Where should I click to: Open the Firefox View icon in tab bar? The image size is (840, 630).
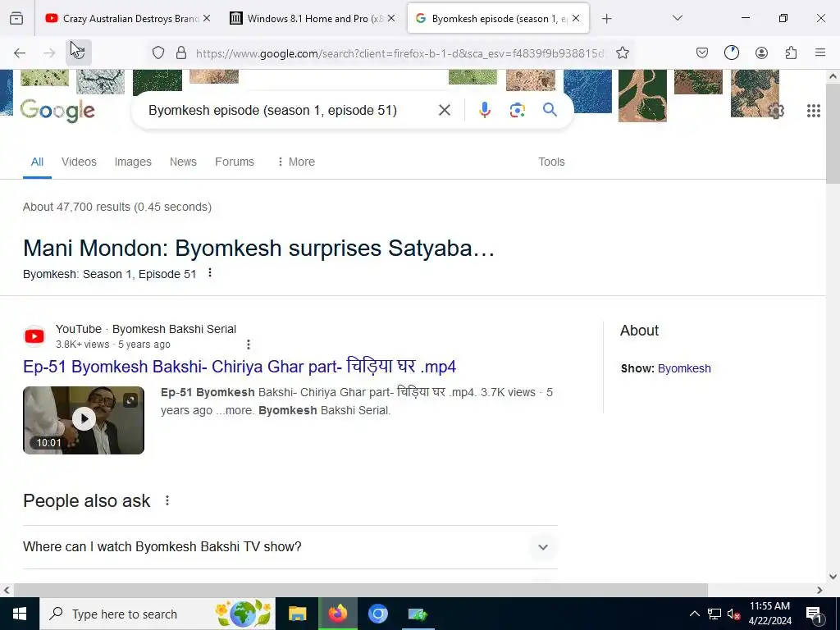click(16, 19)
